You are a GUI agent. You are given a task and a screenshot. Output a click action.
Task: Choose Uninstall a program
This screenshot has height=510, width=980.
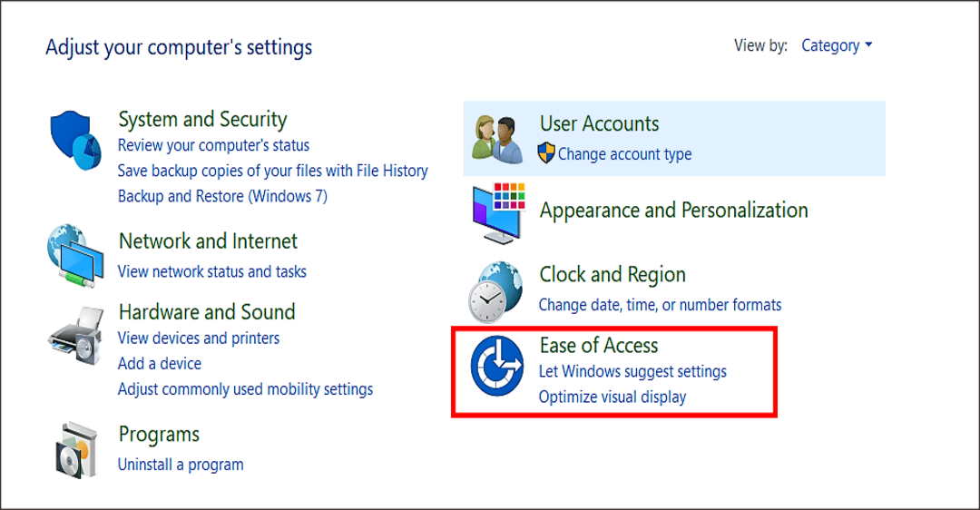coord(181,465)
